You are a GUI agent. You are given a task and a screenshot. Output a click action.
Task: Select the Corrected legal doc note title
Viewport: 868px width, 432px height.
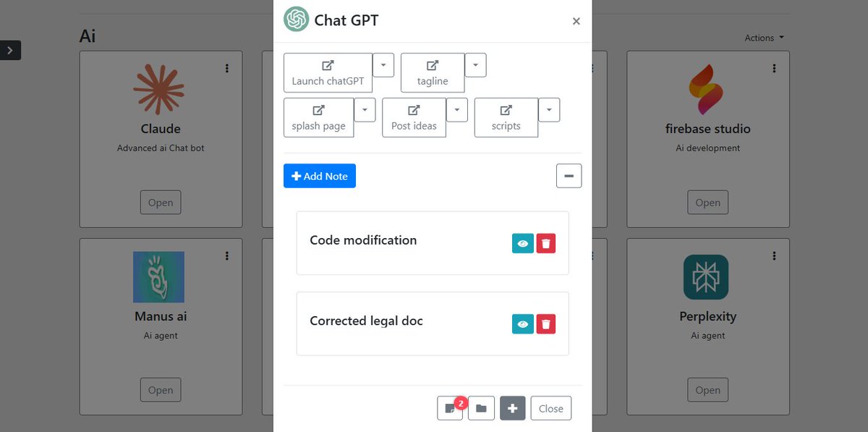click(x=366, y=321)
